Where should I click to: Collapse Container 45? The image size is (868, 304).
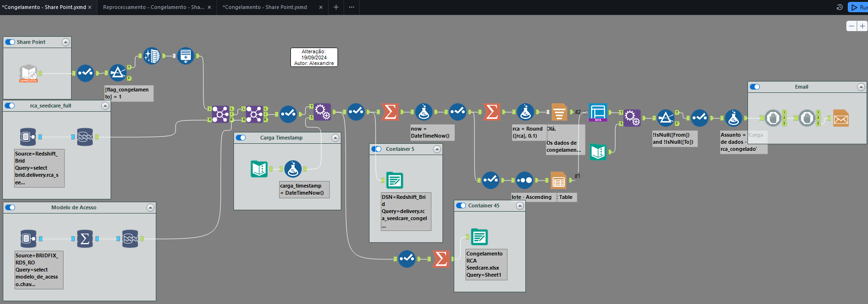coord(520,205)
